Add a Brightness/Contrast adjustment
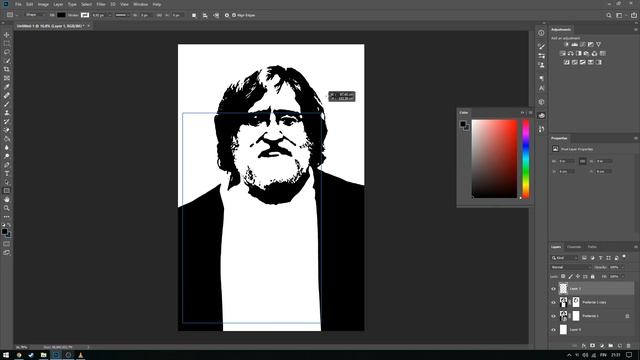 567,44
